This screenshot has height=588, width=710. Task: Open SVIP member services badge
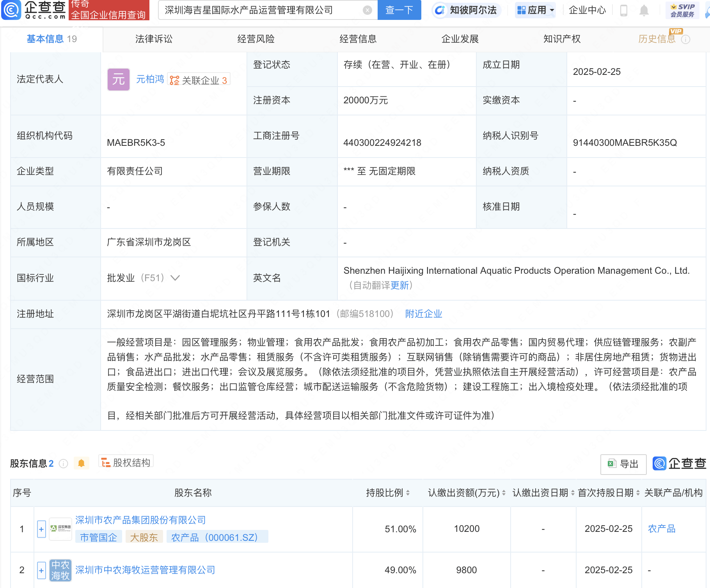pyautogui.click(x=682, y=11)
